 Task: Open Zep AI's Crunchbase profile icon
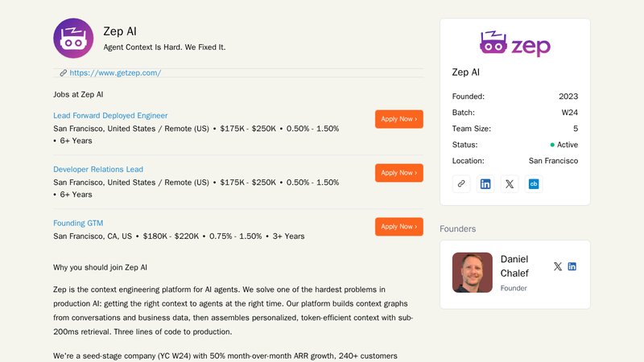pos(533,183)
